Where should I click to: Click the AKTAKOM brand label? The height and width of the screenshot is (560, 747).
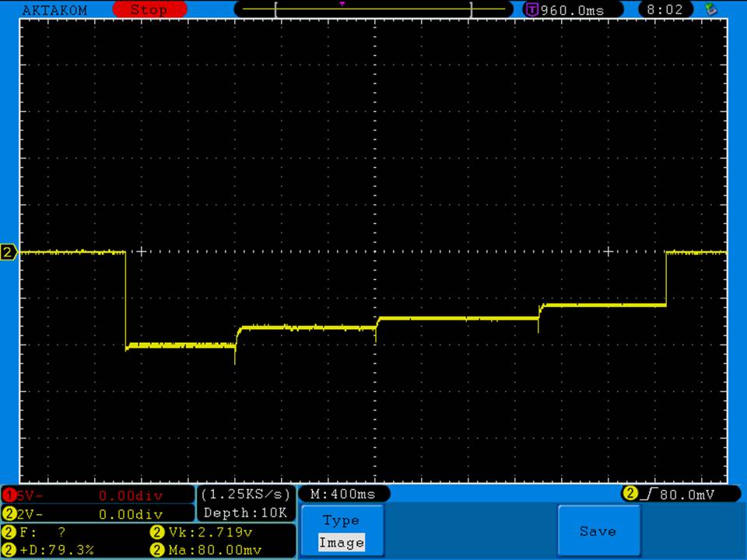pyautogui.click(x=54, y=10)
